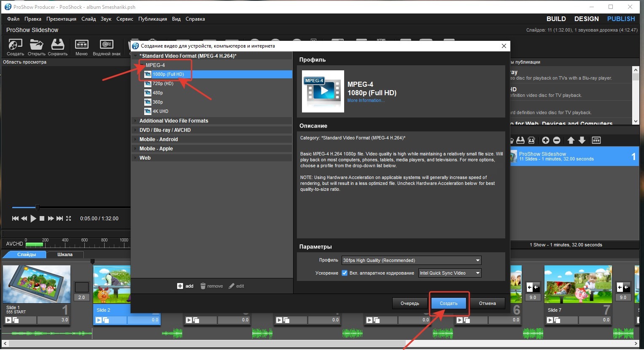Screen dimensions: 644x350
Task: Select ProShow Slideshow in show list
Action: click(x=575, y=156)
